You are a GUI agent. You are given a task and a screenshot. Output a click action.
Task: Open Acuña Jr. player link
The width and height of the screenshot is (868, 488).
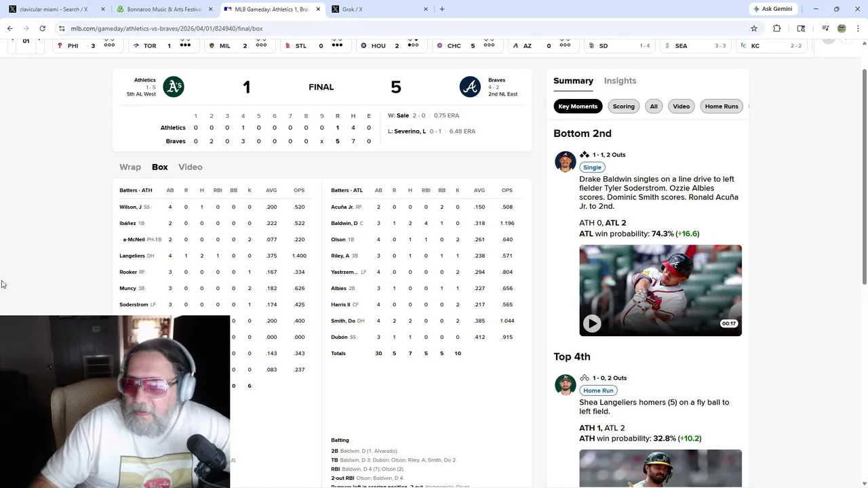coord(342,207)
